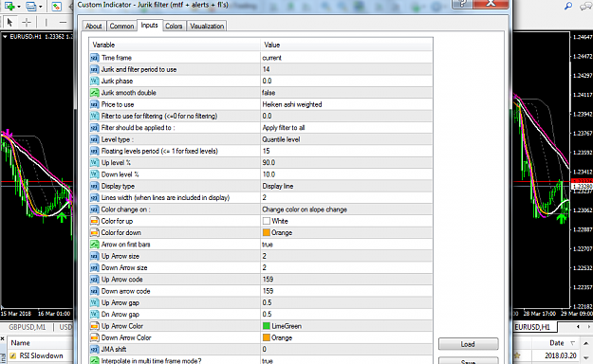This screenshot has height=364, width=593.
Task: Click the Variable column header
Action: [x=175, y=45]
